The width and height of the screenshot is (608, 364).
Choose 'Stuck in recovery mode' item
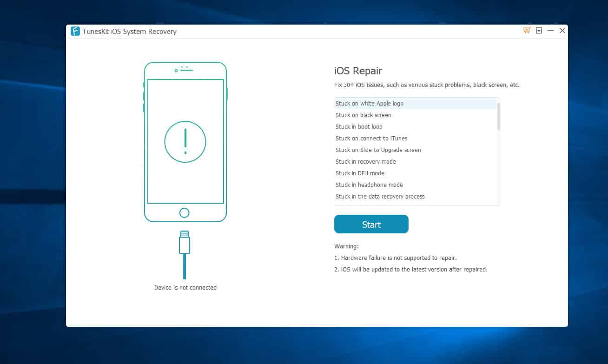click(x=365, y=161)
